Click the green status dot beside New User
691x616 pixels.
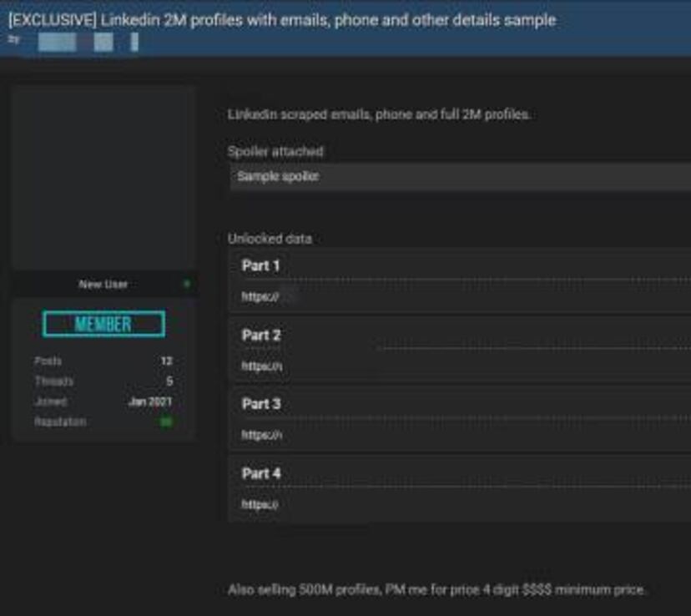[187, 284]
